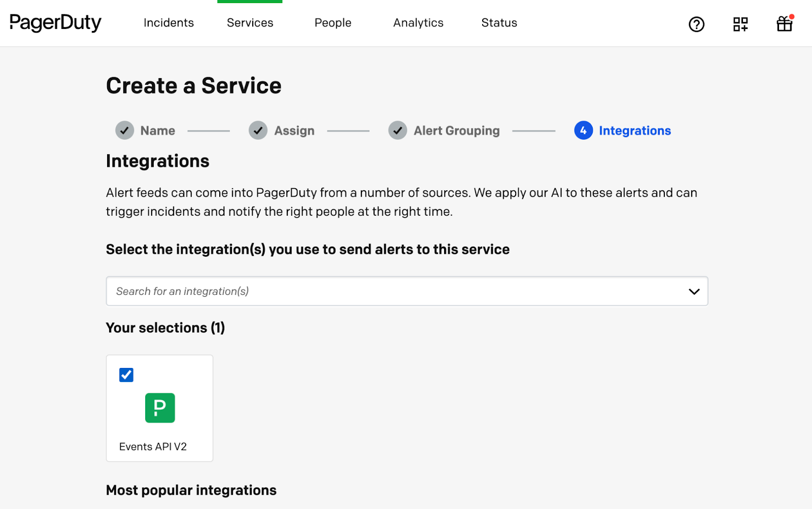Viewport: 812px width, 509px height.
Task: Click the green Events API V2 logo
Action: (x=160, y=408)
